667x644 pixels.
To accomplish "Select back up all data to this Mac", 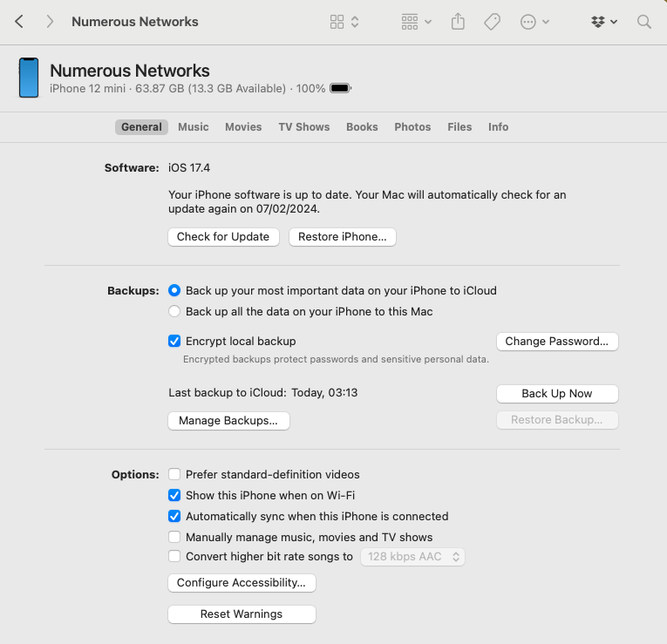I will (x=174, y=311).
